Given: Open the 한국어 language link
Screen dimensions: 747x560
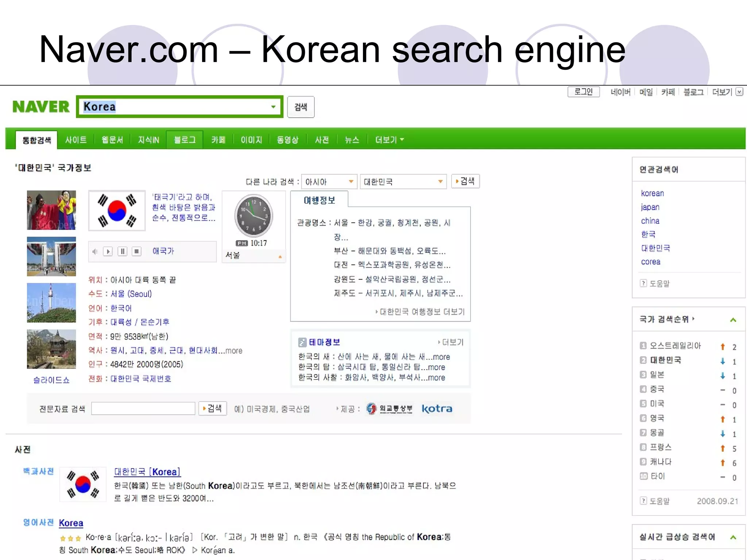Looking at the screenshot, I should (121, 308).
